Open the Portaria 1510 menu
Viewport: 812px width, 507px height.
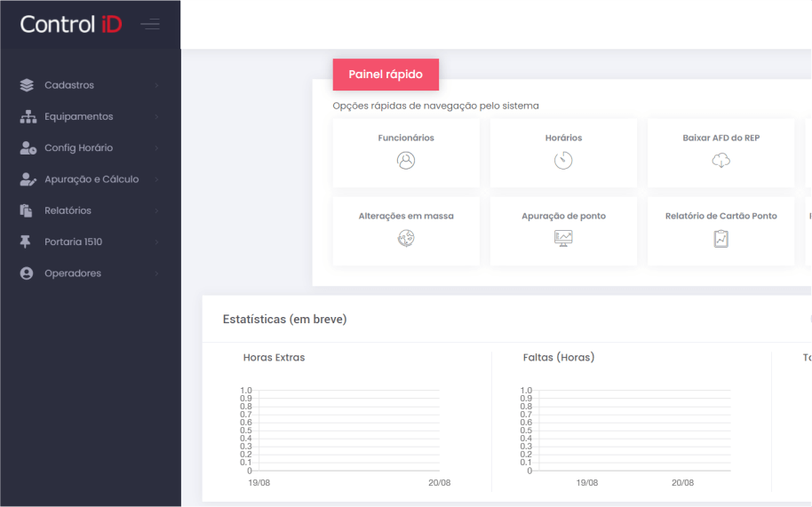coord(90,242)
